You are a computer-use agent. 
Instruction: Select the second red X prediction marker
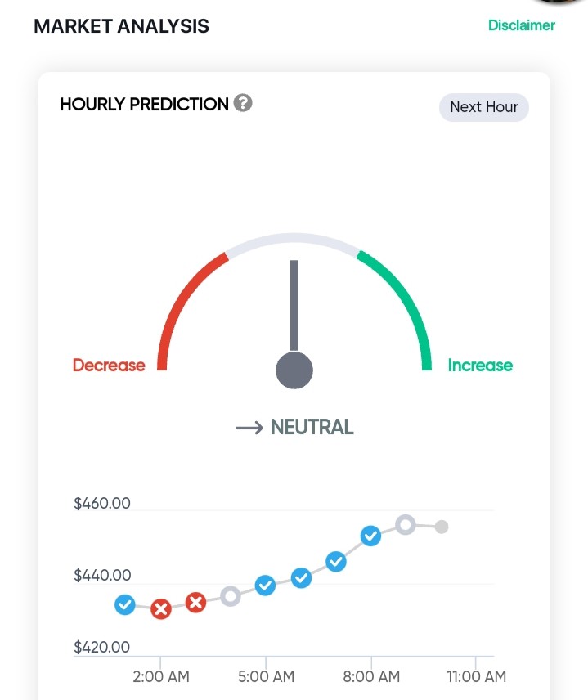pos(195,602)
